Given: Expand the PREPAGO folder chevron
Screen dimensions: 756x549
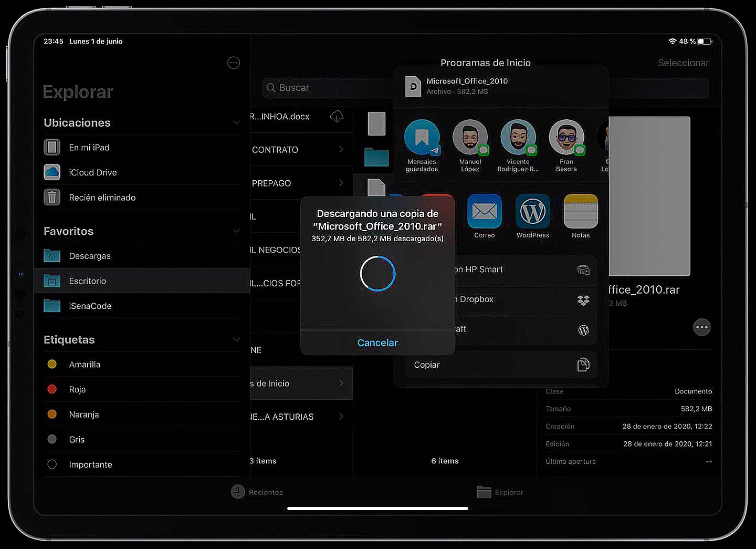Looking at the screenshot, I should tap(341, 183).
